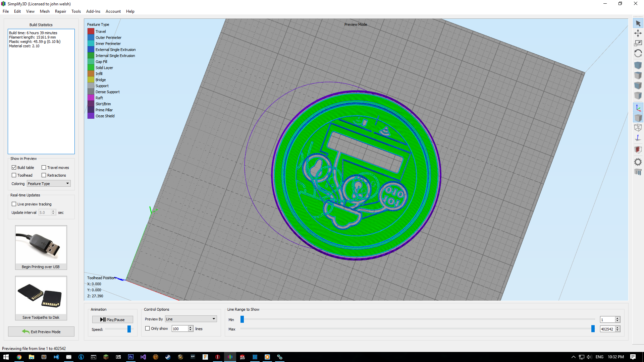
Task: Click the Begin Printing over USB label
Action: click(41, 267)
